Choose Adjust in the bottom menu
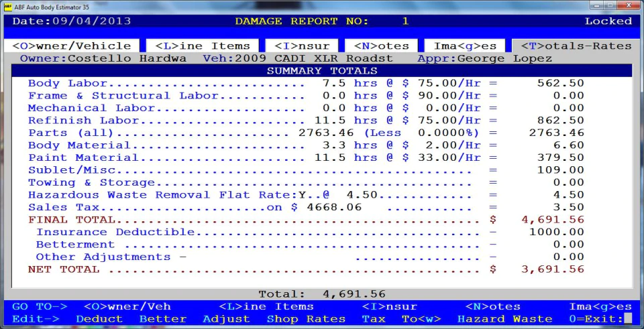This screenshot has width=644, height=329. pyautogui.click(x=226, y=319)
